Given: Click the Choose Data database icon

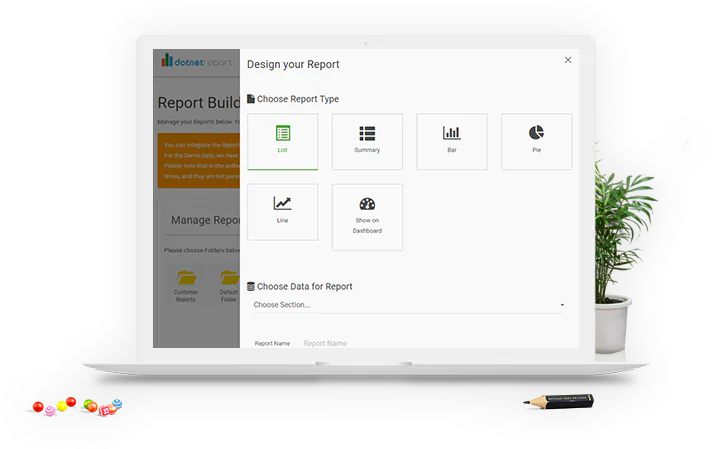Looking at the screenshot, I should (x=251, y=286).
